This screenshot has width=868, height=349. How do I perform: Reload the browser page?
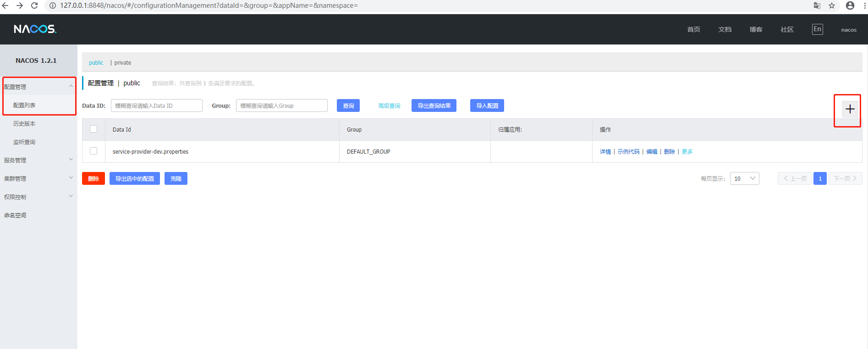point(34,6)
